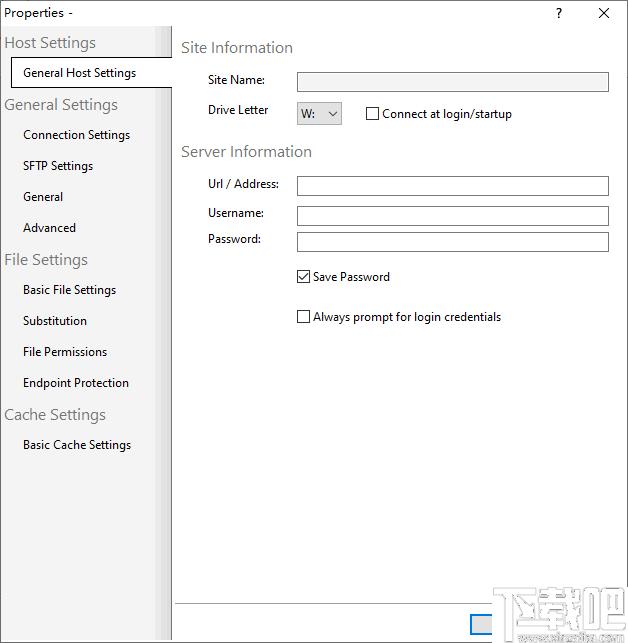Click the File Settings heading
The image size is (628, 643).
pyautogui.click(x=46, y=260)
